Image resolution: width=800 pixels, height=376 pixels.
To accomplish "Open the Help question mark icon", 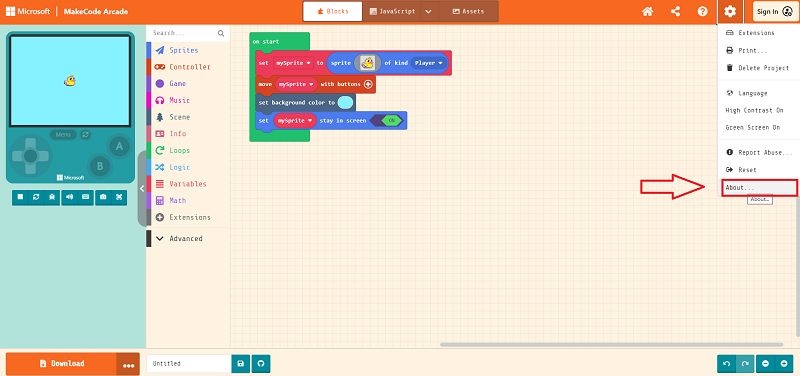I will click(x=703, y=11).
